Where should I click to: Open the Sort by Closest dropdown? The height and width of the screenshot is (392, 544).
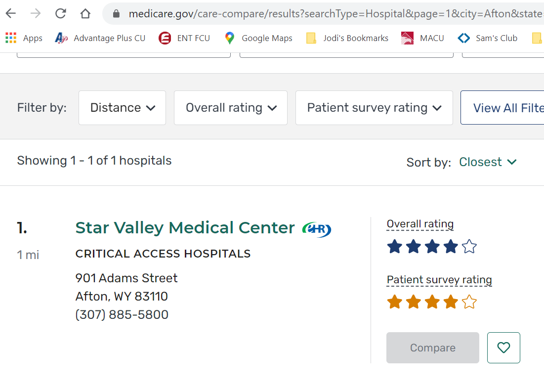487,162
